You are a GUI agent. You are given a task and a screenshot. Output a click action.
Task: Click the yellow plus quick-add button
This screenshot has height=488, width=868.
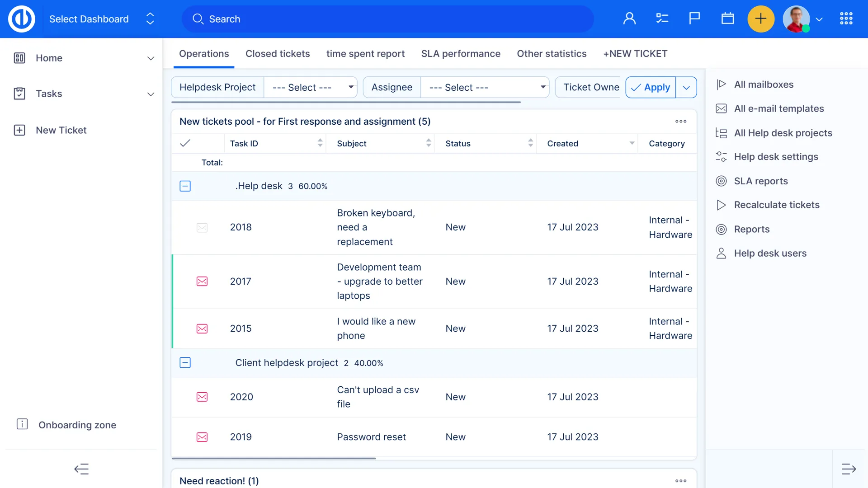click(761, 19)
